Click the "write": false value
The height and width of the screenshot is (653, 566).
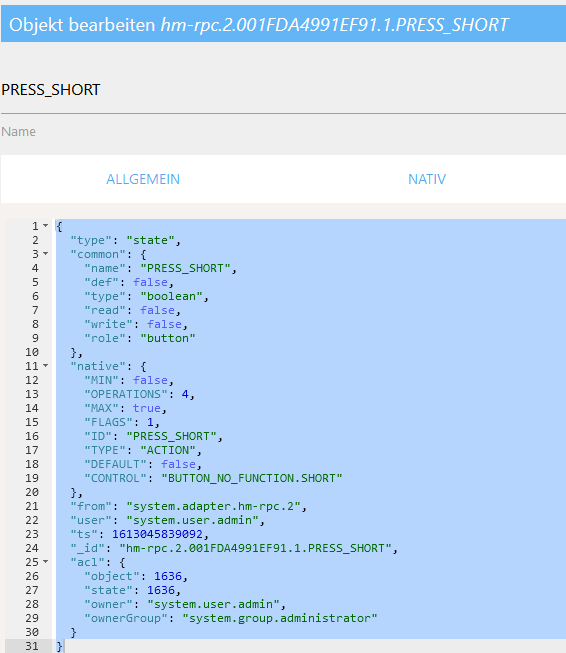(164, 324)
